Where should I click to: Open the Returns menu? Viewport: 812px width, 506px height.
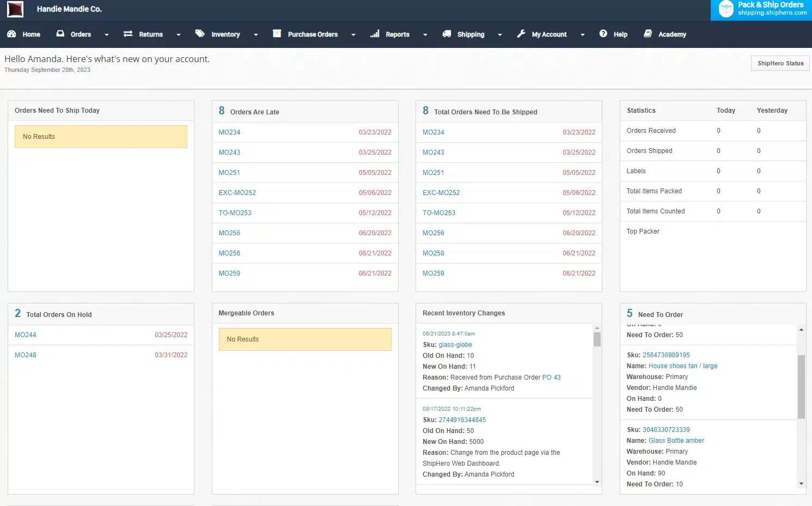(151, 34)
